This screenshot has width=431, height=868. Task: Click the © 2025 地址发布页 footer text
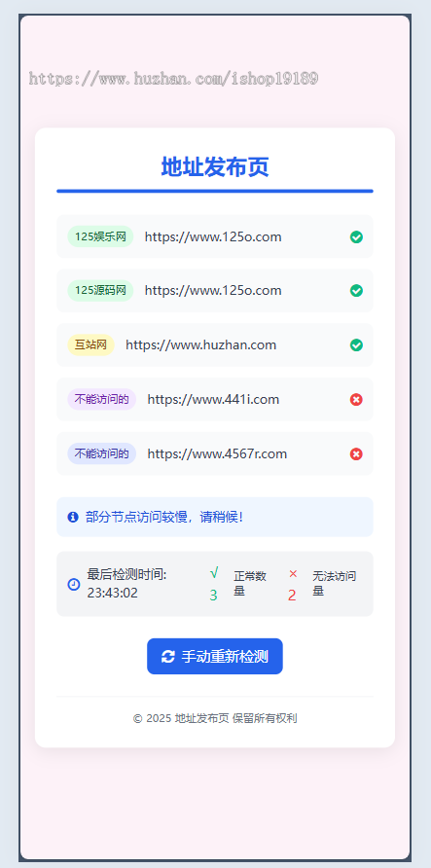215,718
